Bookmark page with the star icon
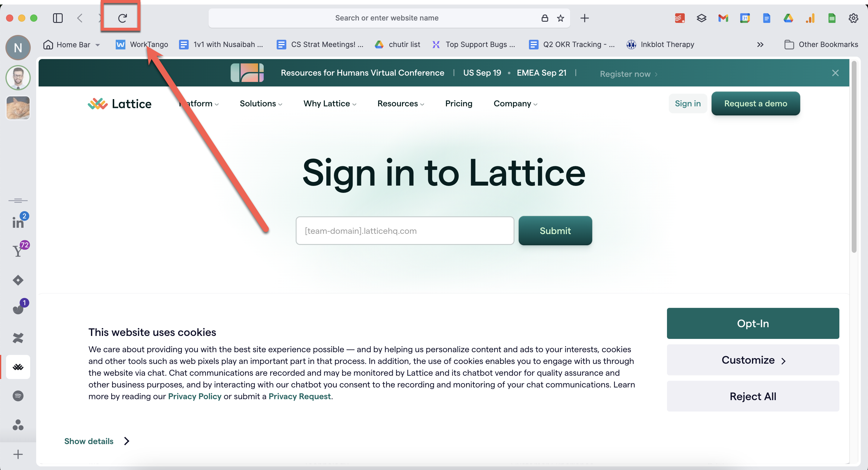 pyautogui.click(x=560, y=18)
